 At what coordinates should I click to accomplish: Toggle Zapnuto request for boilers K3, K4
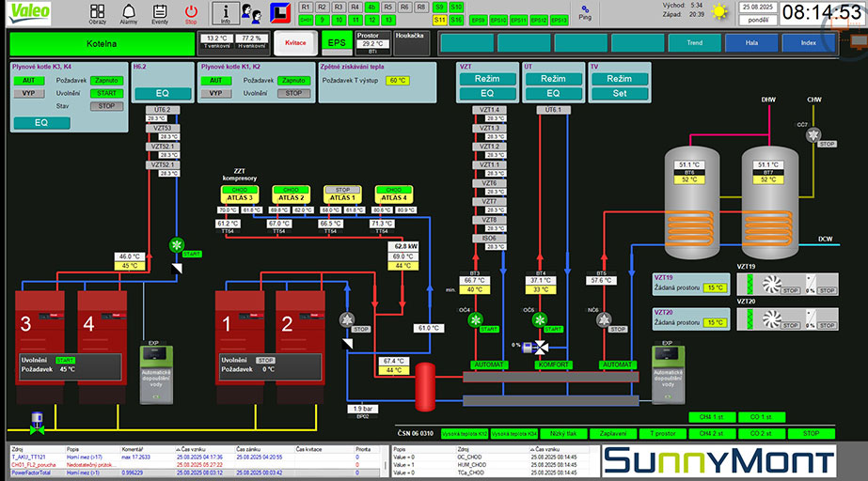point(106,81)
